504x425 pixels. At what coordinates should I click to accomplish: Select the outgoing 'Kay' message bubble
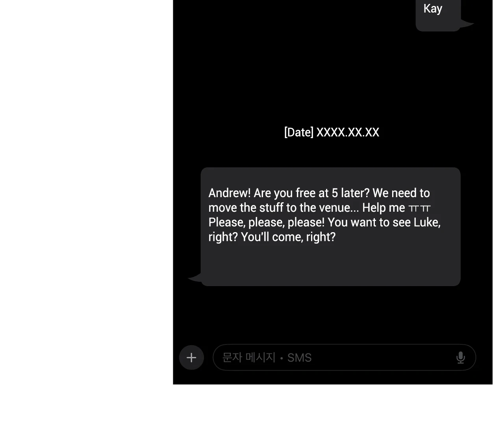[x=438, y=15]
